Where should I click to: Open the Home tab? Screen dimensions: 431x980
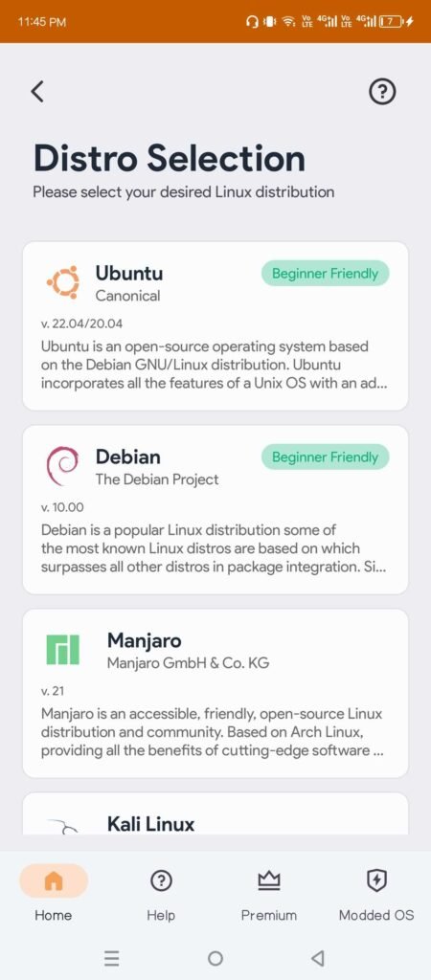(54, 893)
